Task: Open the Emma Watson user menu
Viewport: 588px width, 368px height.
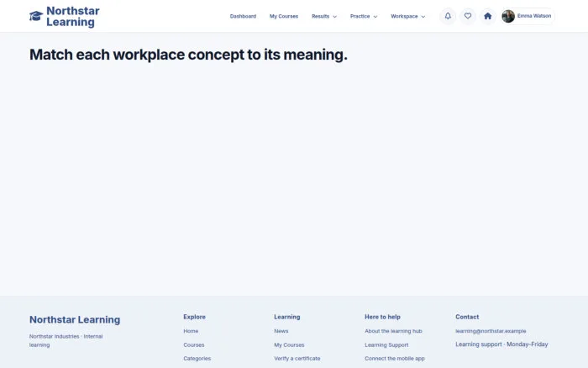Action: (x=528, y=16)
